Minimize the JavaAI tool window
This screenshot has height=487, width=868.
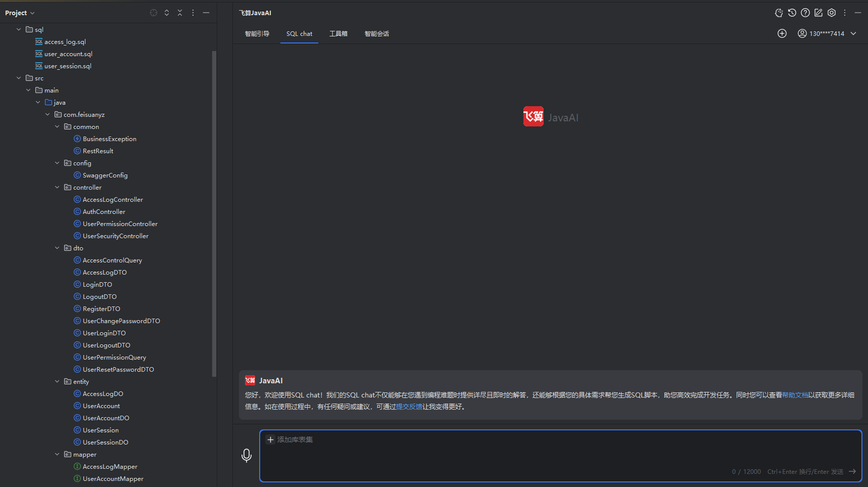point(857,13)
